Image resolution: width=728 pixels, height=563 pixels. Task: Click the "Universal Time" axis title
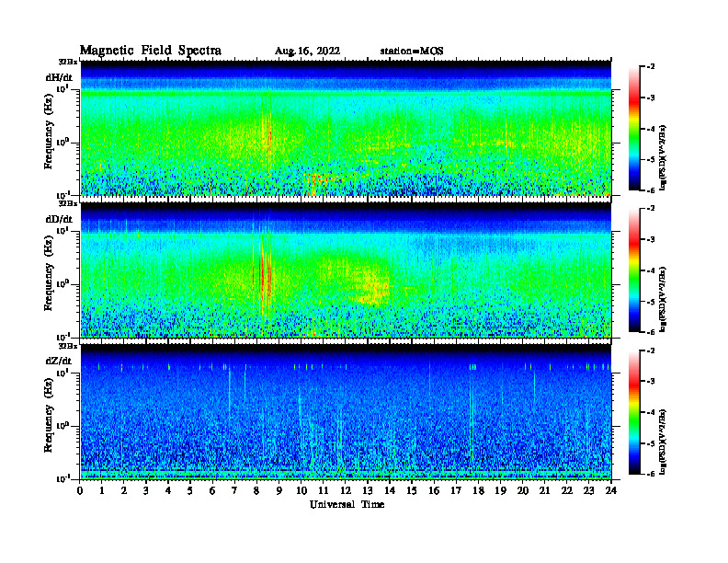coord(347,504)
